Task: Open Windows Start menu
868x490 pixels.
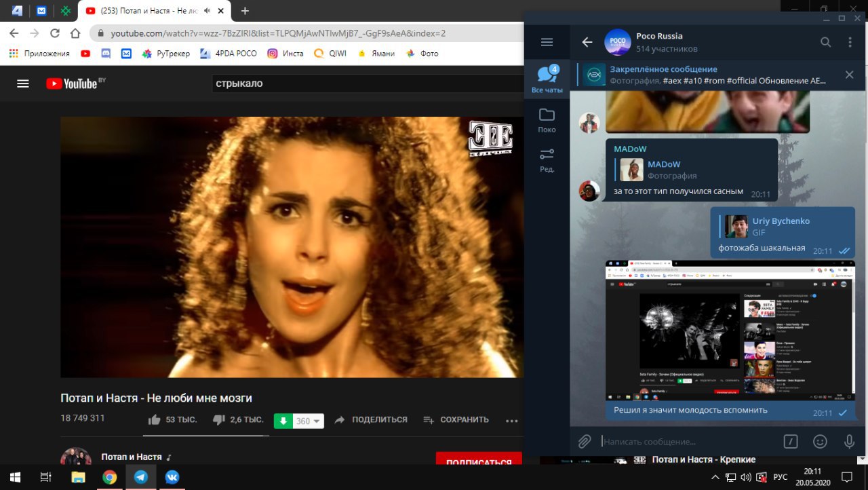Action: [15, 477]
